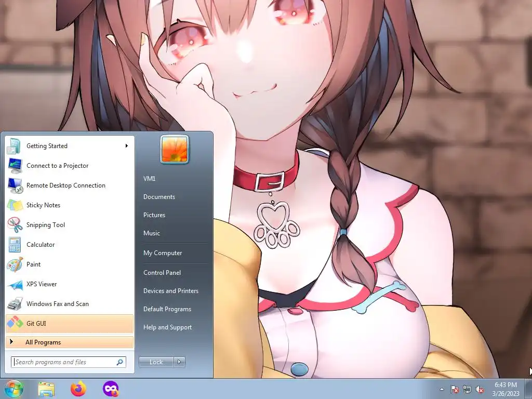This screenshot has height=399, width=532.
Task: Open the Getting Started program icon
Action: [15, 146]
